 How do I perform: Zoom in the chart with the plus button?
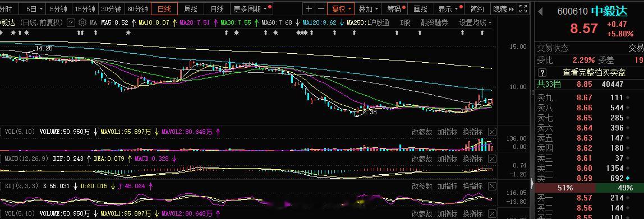pyautogui.click(x=309, y=9)
